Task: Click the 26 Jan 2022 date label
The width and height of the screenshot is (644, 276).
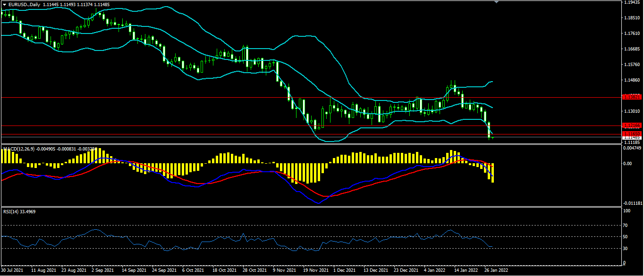Action: point(496,271)
